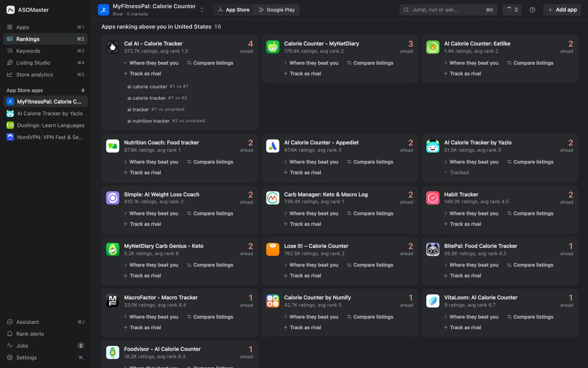This screenshot has height=368, width=588.
Task: Switch to the App Store tab
Action: (234, 10)
